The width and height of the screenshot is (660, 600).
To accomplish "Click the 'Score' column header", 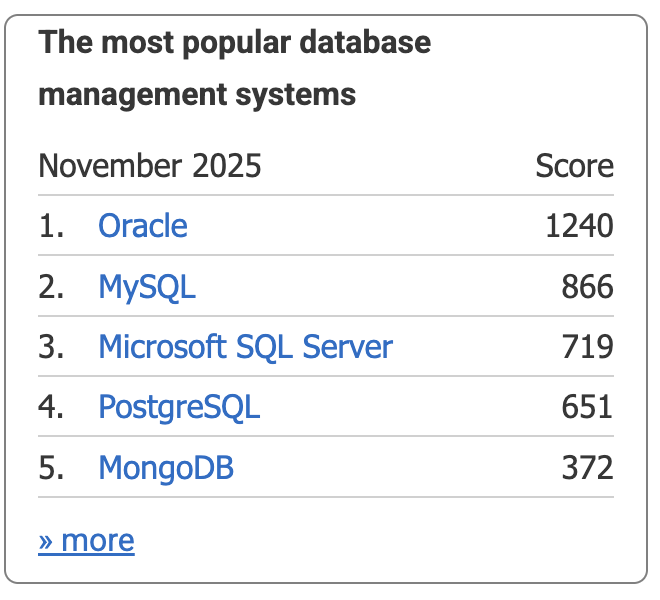I will [574, 165].
